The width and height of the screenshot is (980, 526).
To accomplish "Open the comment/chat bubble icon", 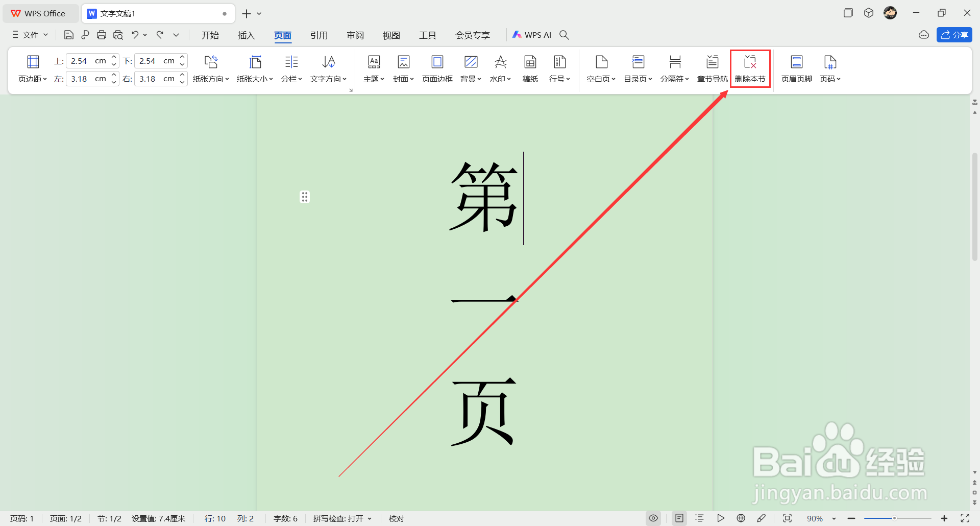I will 924,35.
